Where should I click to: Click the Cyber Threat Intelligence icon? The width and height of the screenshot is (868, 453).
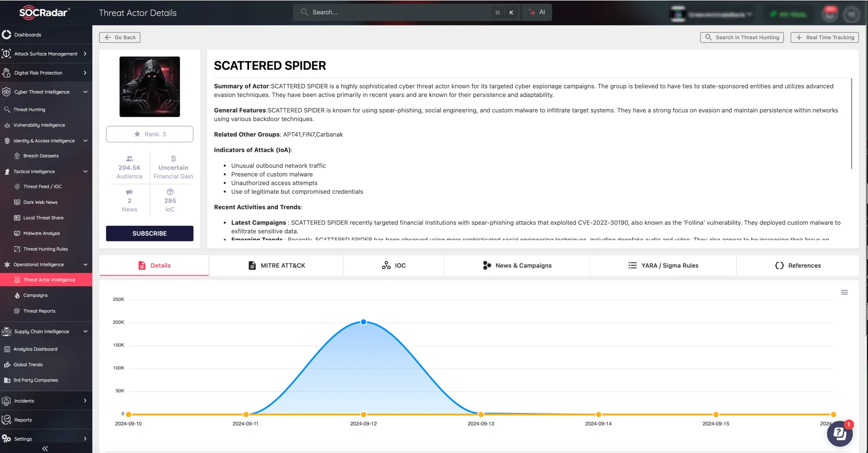[x=7, y=92]
